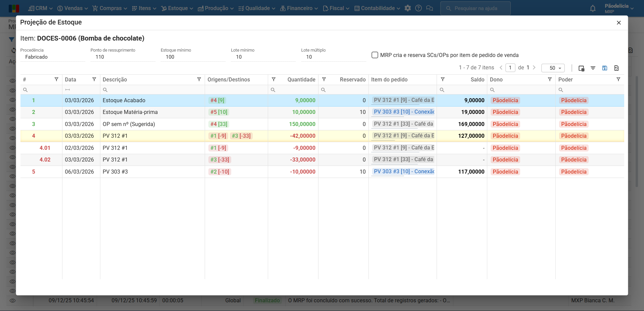Open the PV 303 #3 [10] link in row 2

click(404, 112)
